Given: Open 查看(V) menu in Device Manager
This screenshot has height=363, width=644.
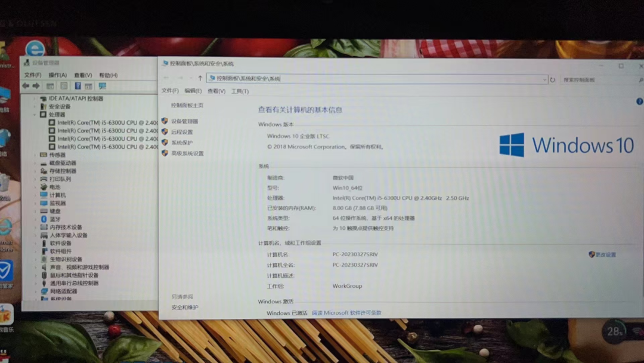Looking at the screenshot, I should pos(83,75).
